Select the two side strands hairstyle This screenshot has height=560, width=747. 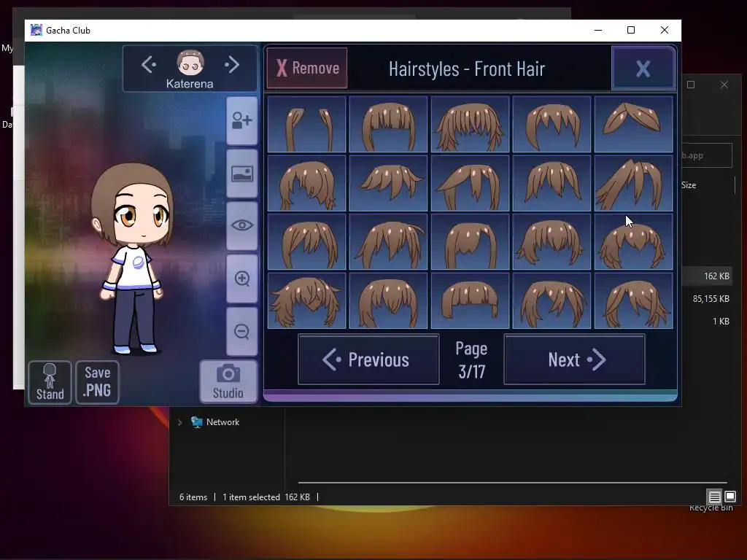click(307, 124)
